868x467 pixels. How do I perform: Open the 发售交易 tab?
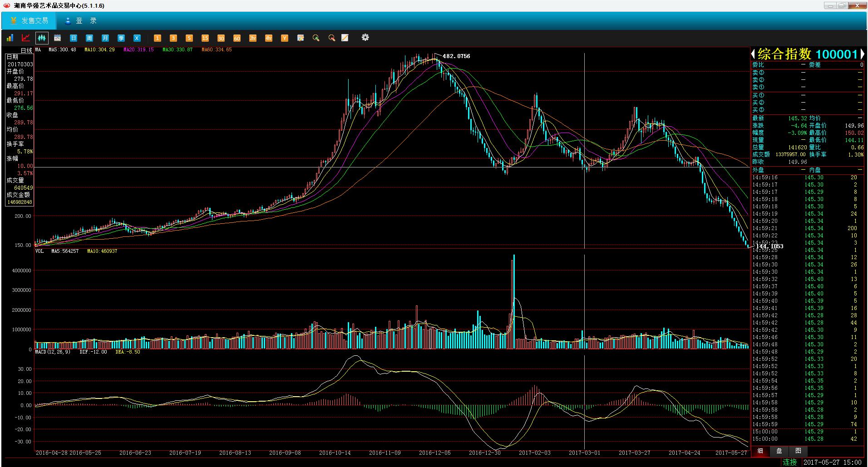click(x=29, y=21)
